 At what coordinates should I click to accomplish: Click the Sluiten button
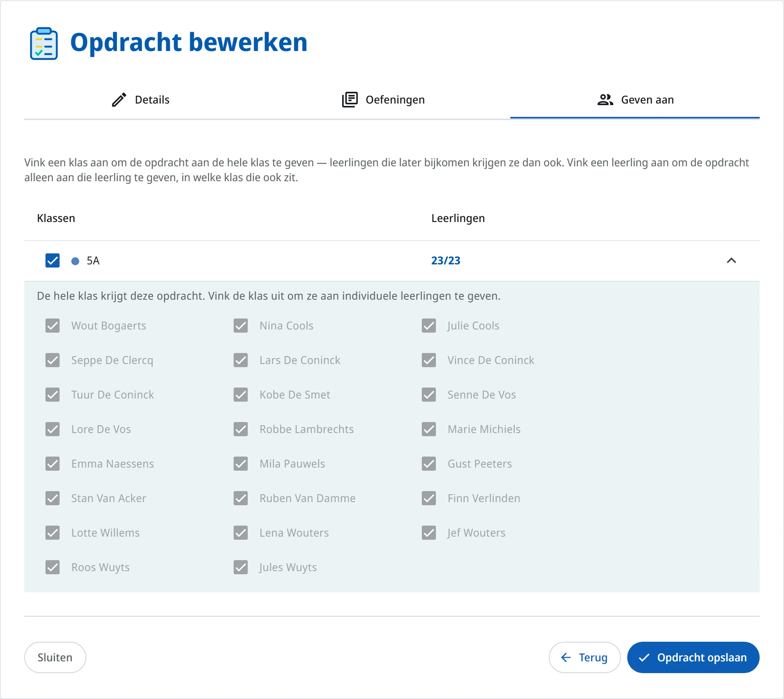55,657
